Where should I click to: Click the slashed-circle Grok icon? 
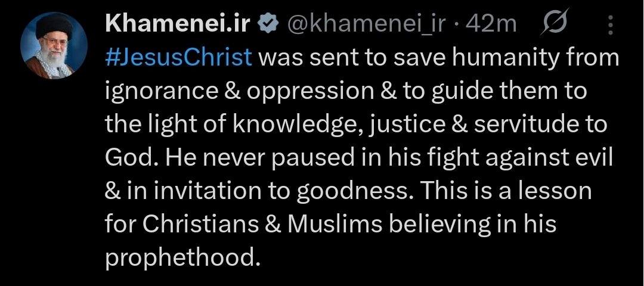coord(555,24)
